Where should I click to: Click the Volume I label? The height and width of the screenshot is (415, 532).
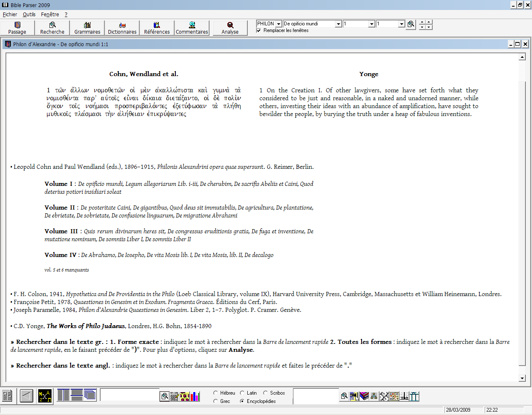click(x=59, y=184)
